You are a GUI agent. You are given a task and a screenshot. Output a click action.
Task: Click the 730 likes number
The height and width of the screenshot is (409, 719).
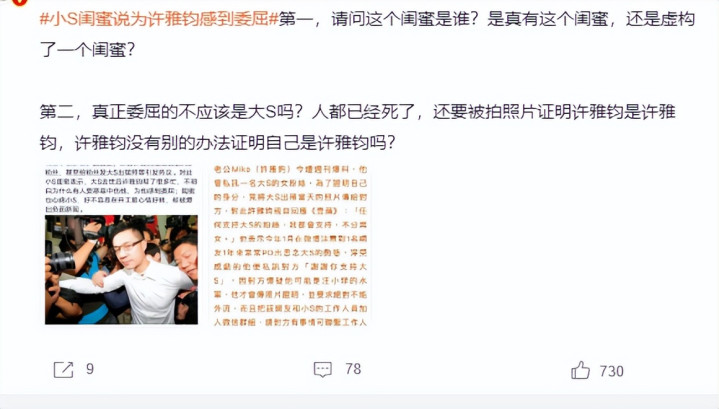612,371
